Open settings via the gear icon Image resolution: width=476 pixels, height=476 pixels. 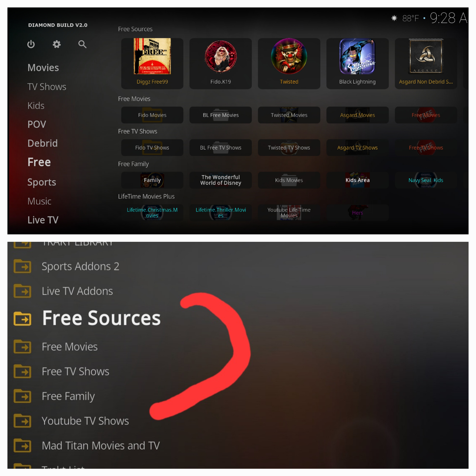[57, 44]
